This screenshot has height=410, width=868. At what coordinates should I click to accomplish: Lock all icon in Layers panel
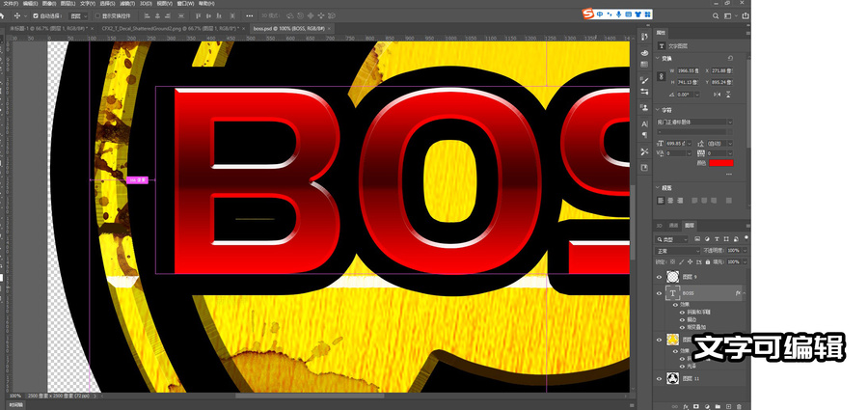tap(708, 262)
